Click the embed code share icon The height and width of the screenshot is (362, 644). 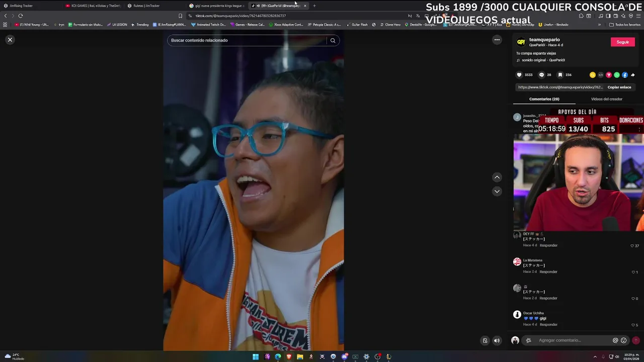601,75
